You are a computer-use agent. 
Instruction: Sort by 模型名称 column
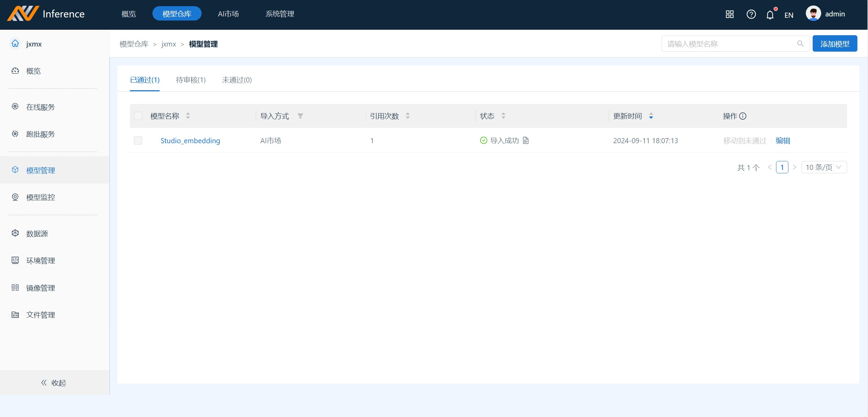[188, 116]
